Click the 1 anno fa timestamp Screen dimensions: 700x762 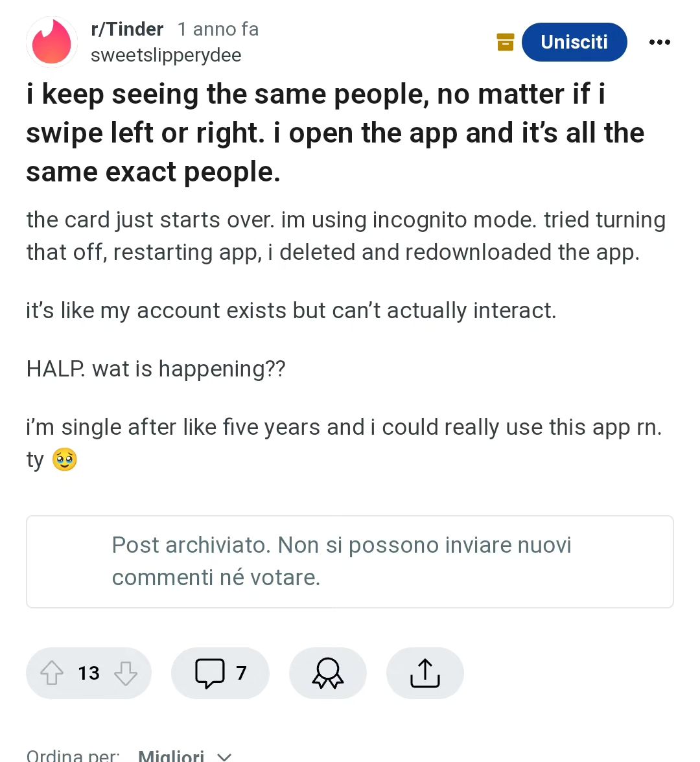(x=218, y=29)
